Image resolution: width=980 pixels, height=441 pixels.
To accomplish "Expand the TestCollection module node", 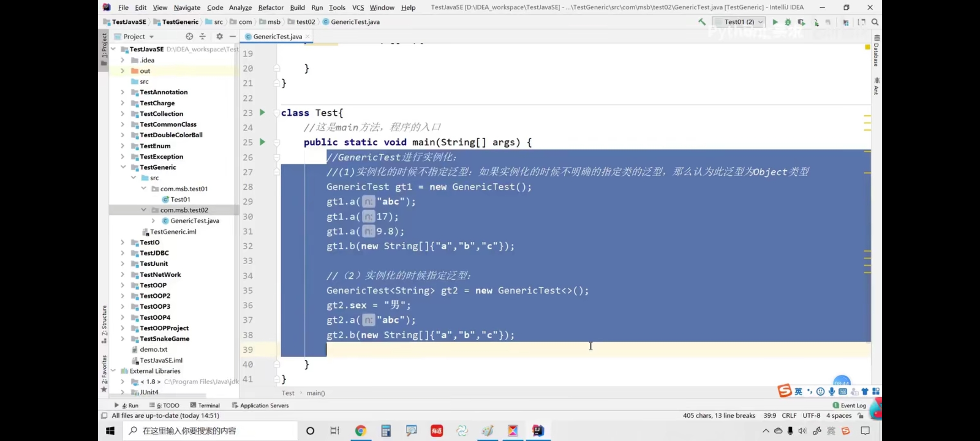I will [122, 114].
